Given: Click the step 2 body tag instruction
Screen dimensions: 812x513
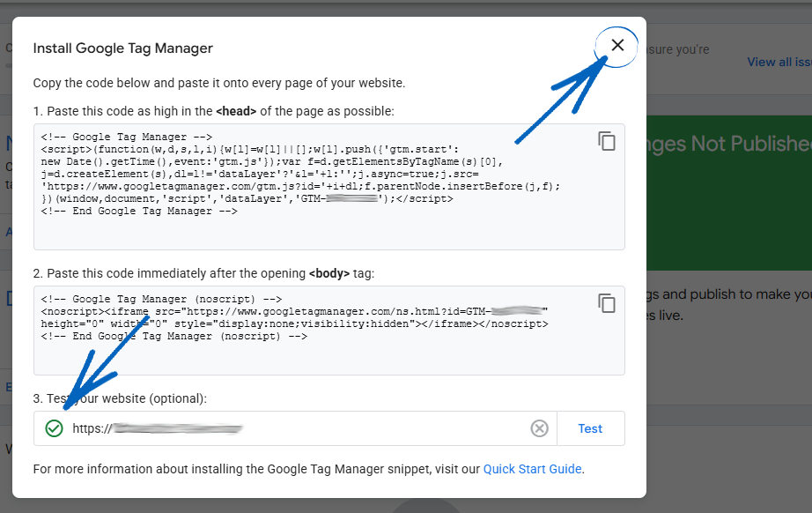Looking at the screenshot, I should pyautogui.click(x=203, y=273).
